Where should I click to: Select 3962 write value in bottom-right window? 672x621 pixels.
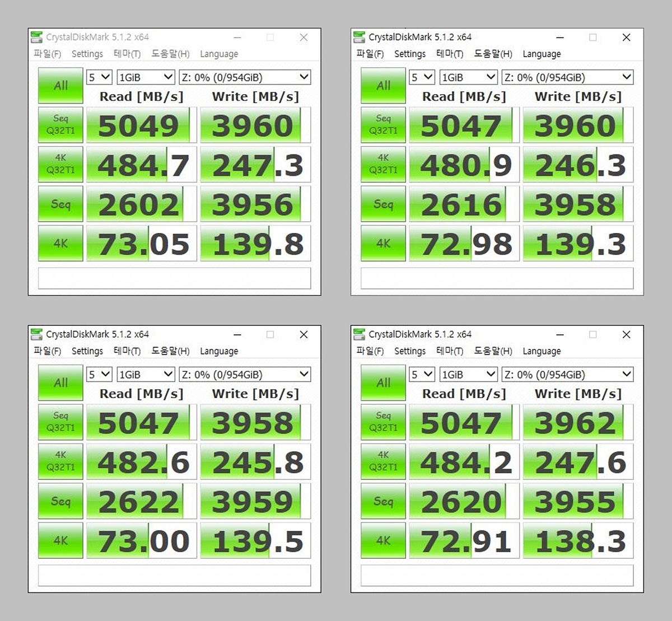point(578,422)
